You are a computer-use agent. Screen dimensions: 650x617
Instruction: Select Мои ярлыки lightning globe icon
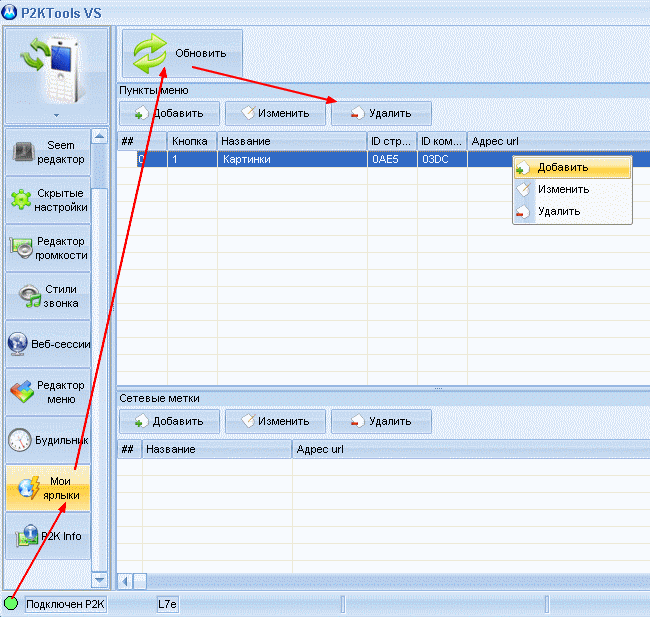pyautogui.click(x=29, y=488)
